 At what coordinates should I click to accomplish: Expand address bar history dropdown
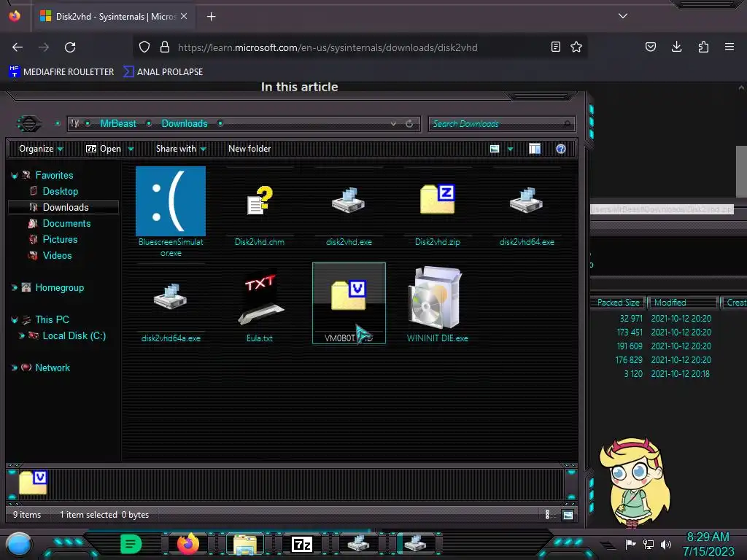[x=393, y=124]
